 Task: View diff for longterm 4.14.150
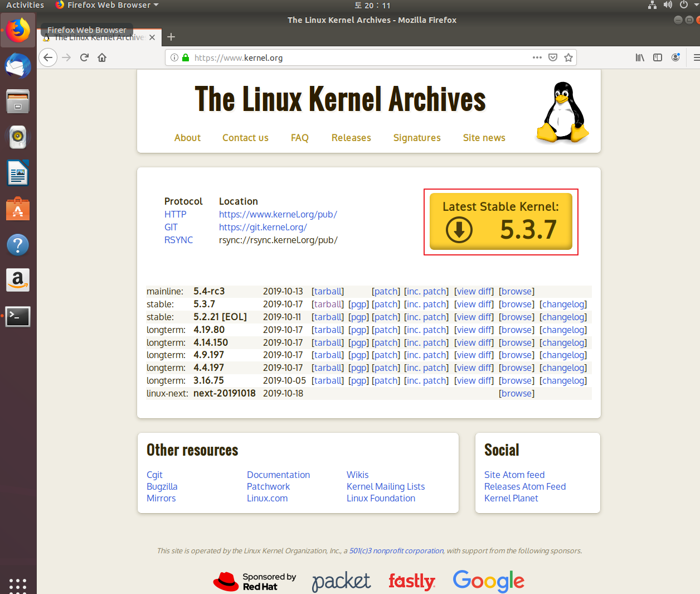(474, 342)
